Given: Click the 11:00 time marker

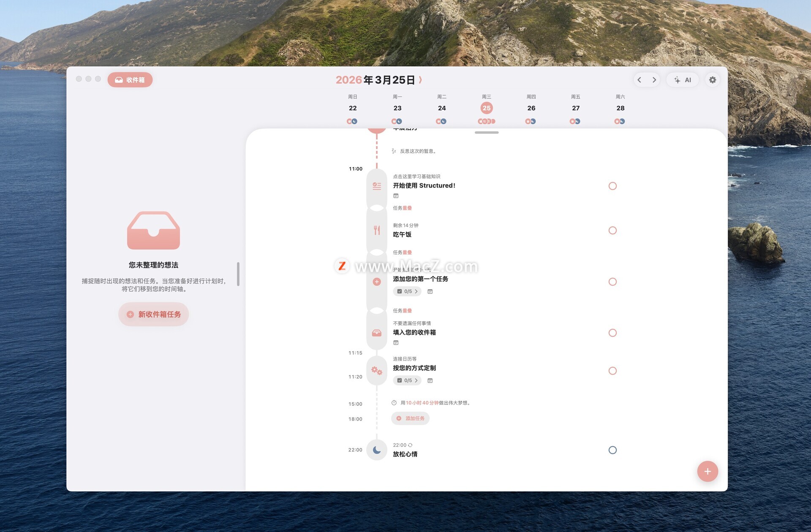Looking at the screenshot, I should point(356,169).
